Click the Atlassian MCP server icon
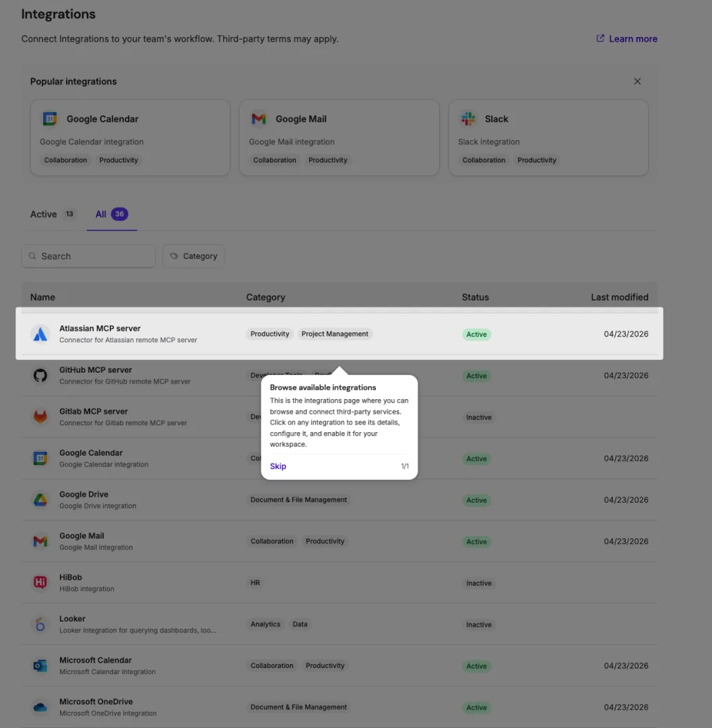Viewport: 712px width, 728px height. 40,333
